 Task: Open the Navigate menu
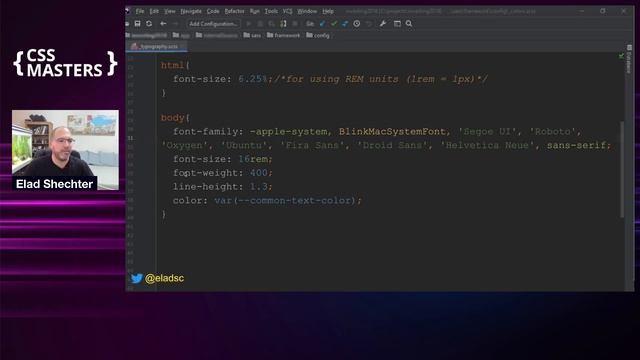(x=191, y=11)
